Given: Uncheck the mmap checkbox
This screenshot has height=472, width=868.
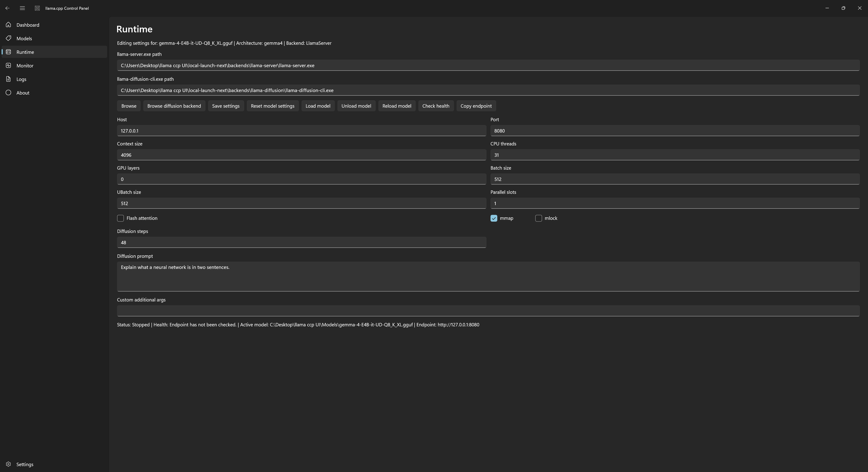Looking at the screenshot, I should (494, 218).
